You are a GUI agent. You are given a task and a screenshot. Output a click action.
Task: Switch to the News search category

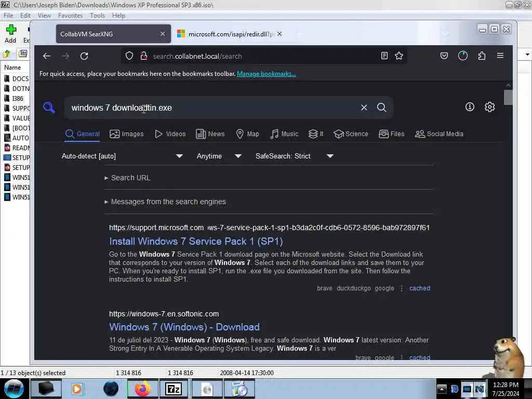coord(210,134)
